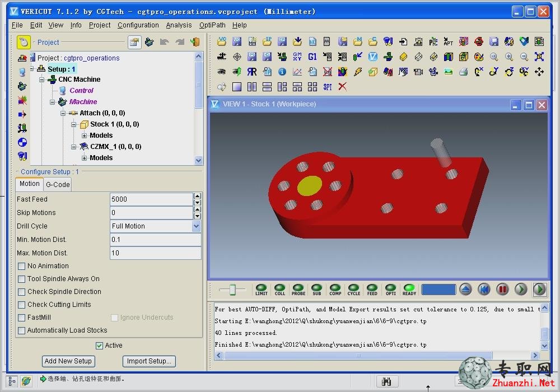This screenshot has width=560, height=392.
Task: Click the G1 toolbar icon
Action: (x=312, y=57)
